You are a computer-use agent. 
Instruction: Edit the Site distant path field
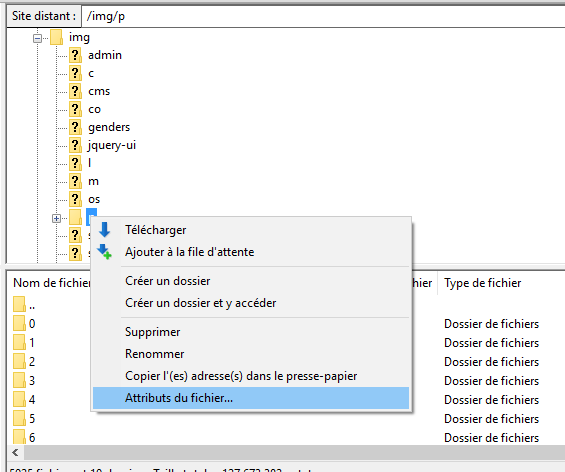(323, 16)
